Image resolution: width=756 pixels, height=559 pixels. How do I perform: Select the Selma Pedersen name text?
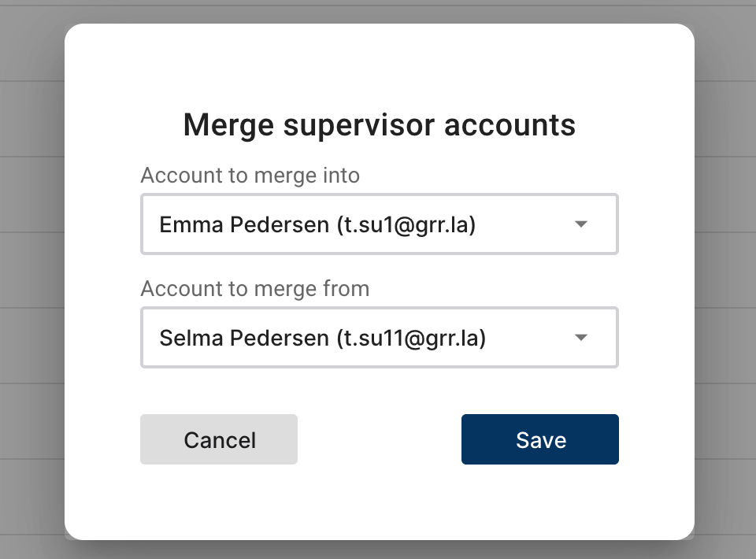[243, 339]
